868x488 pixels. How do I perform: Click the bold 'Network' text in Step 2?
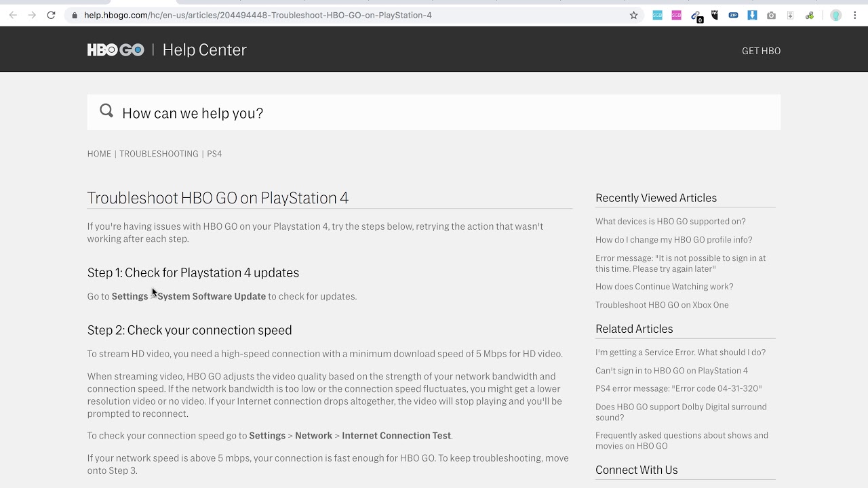(x=313, y=436)
